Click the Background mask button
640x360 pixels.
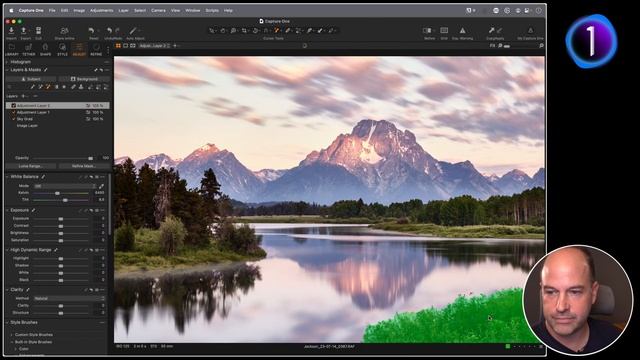(84, 79)
